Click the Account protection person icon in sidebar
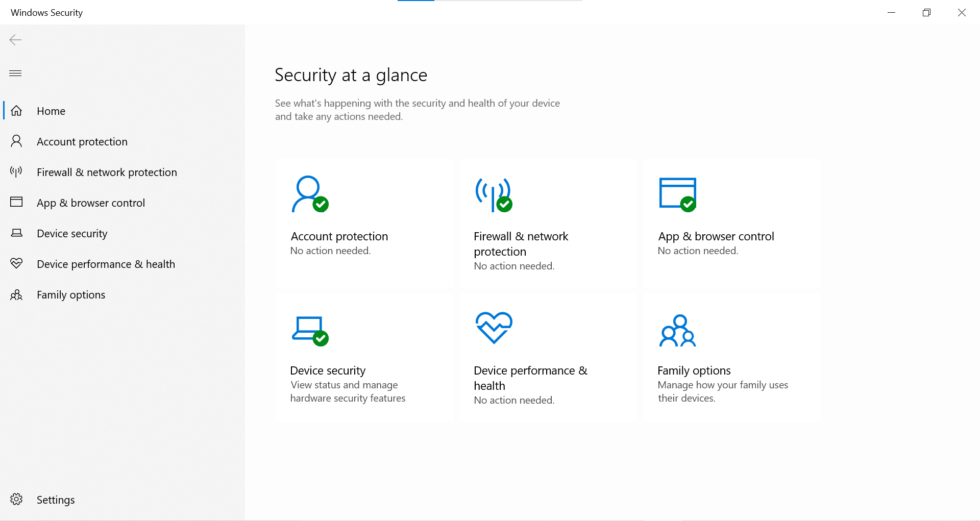This screenshot has width=980, height=521. click(x=16, y=141)
